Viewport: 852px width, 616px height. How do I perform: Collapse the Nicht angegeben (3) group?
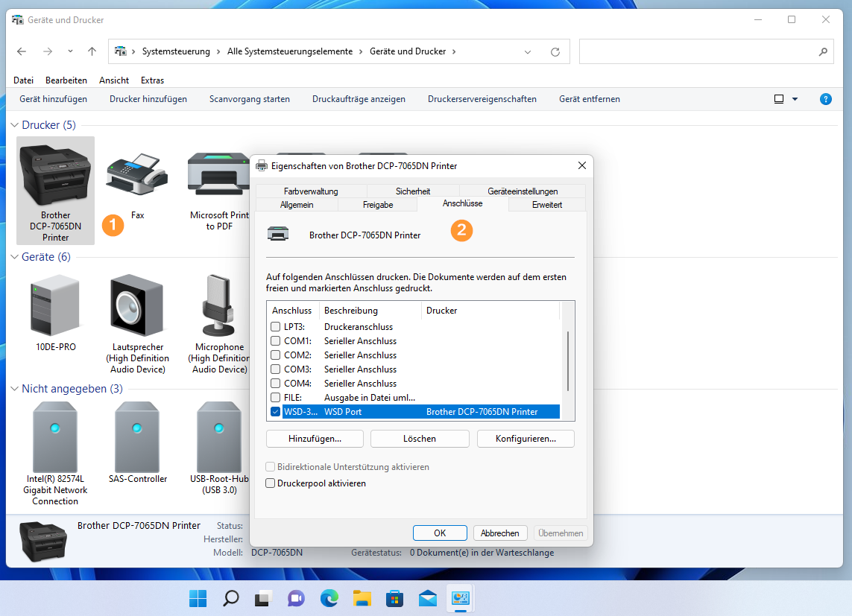pos(15,389)
